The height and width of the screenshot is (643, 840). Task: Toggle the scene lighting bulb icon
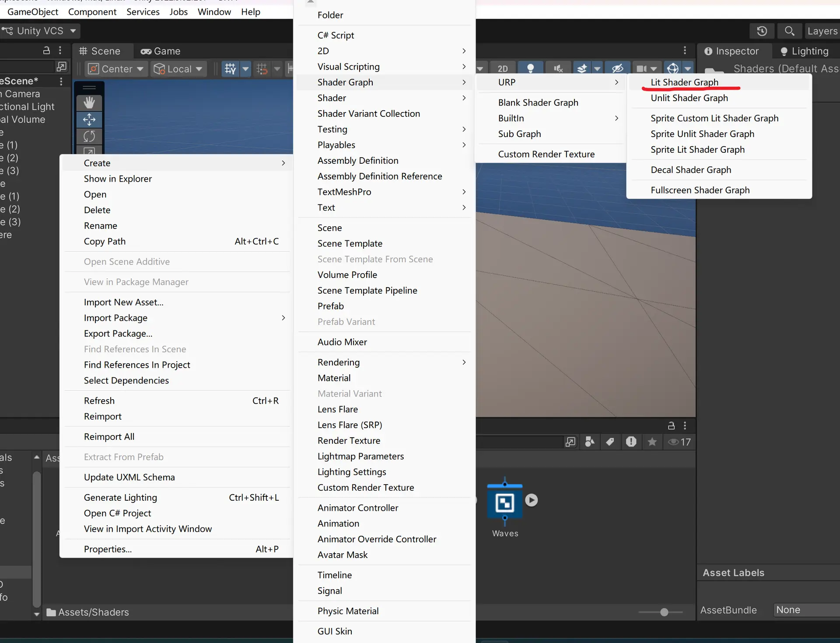pyautogui.click(x=530, y=69)
